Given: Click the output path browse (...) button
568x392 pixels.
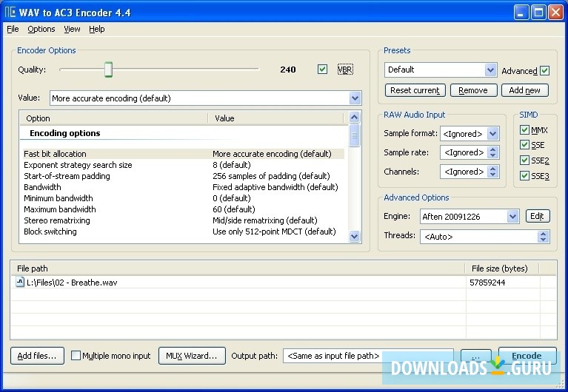Looking at the screenshot, I should (x=475, y=356).
